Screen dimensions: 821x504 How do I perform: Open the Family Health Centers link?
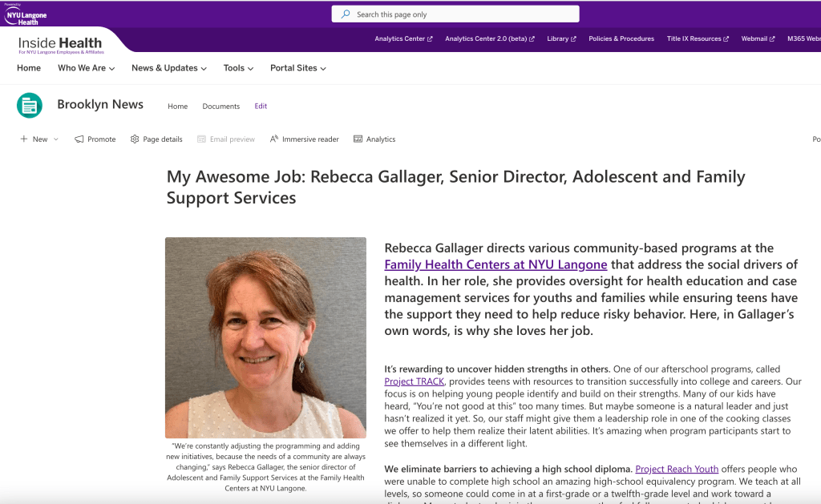coord(495,264)
